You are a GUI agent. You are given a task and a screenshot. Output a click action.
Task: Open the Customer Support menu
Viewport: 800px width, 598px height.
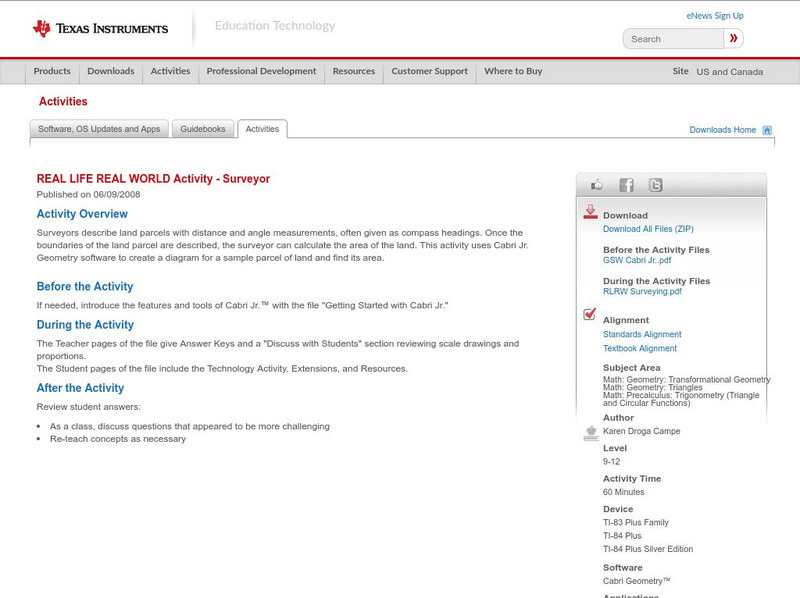click(x=429, y=71)
